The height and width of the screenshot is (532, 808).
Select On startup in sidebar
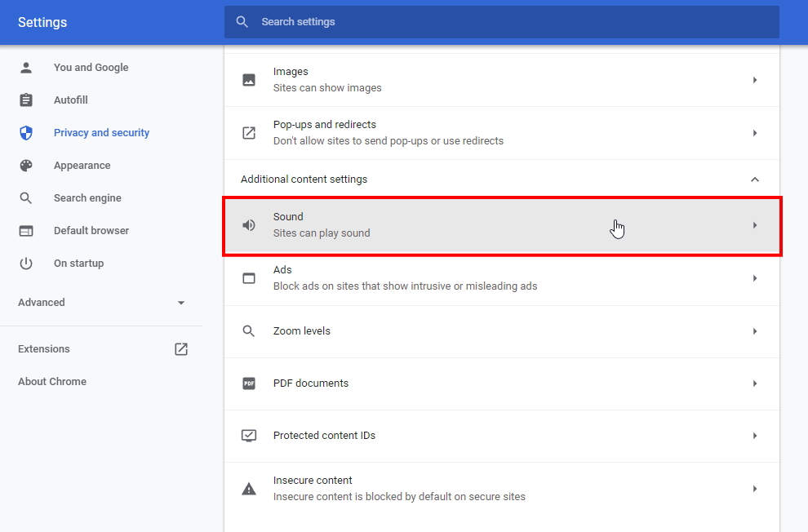point(78,264)
